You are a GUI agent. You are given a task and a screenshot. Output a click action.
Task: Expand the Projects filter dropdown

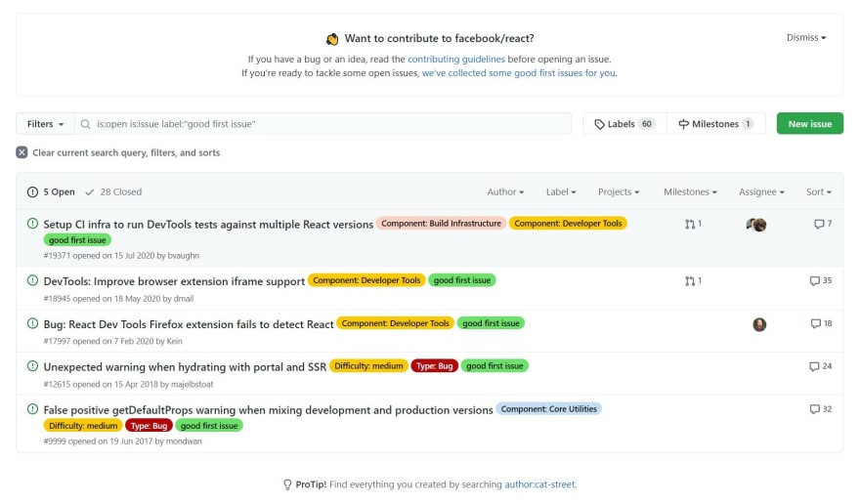[x=619, y=192]
